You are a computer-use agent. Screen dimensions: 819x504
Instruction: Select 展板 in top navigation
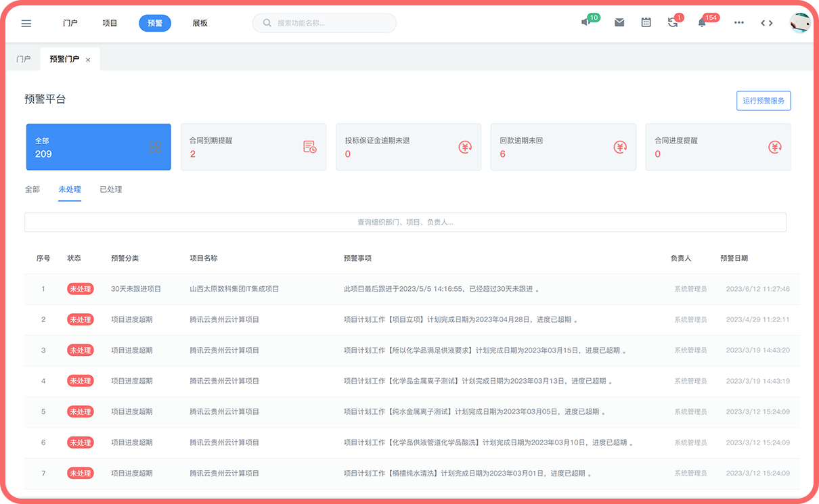click(200, 23)
